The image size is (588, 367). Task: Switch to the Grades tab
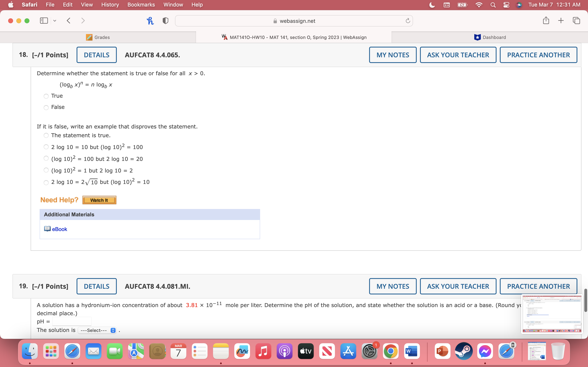(x=98, y=37)
